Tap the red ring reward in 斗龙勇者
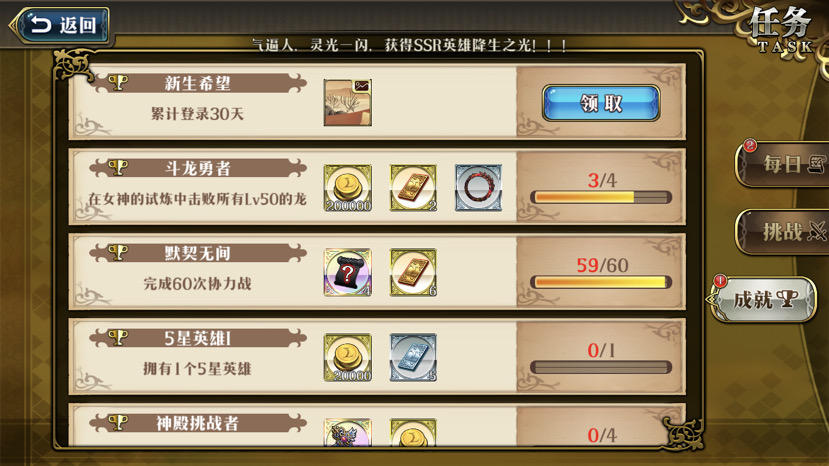The image size is (829, 466). 478,188
